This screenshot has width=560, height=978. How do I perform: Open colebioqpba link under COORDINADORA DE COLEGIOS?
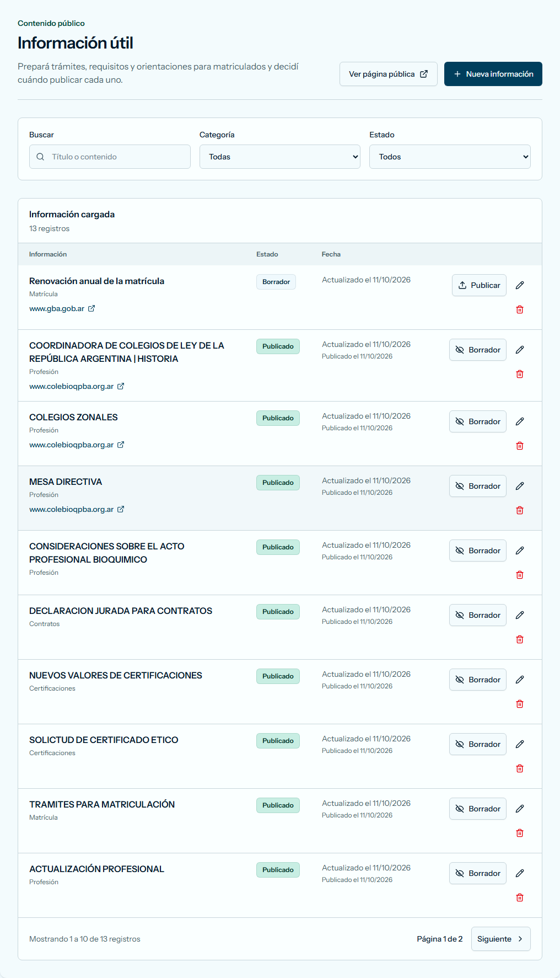[x=77, y=387]
